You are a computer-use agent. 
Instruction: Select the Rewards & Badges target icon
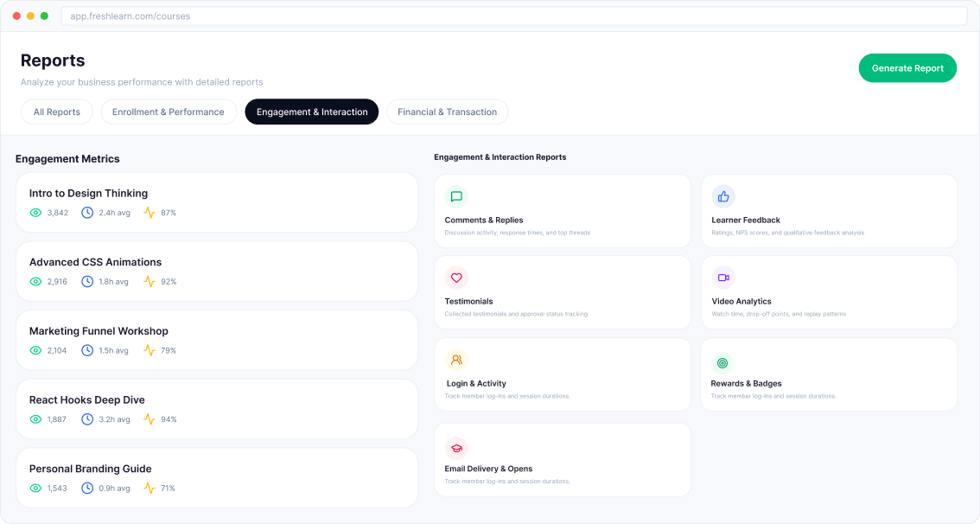[723, 363]
